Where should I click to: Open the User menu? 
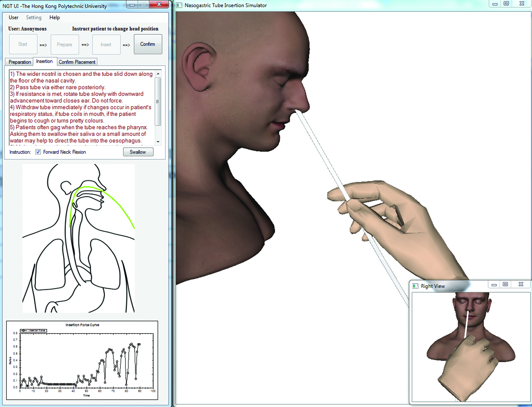(13, 17)
